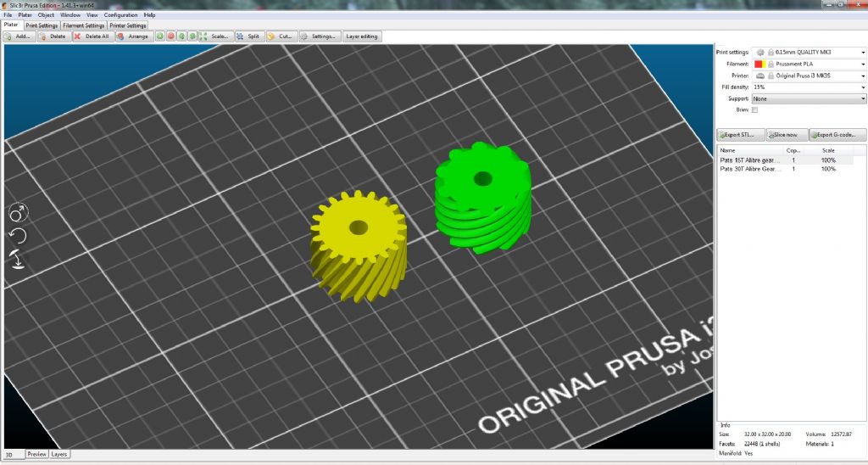The image size is (868, 465).
Task: Select the green gear model in 3D view
Action: coord(483,197)
